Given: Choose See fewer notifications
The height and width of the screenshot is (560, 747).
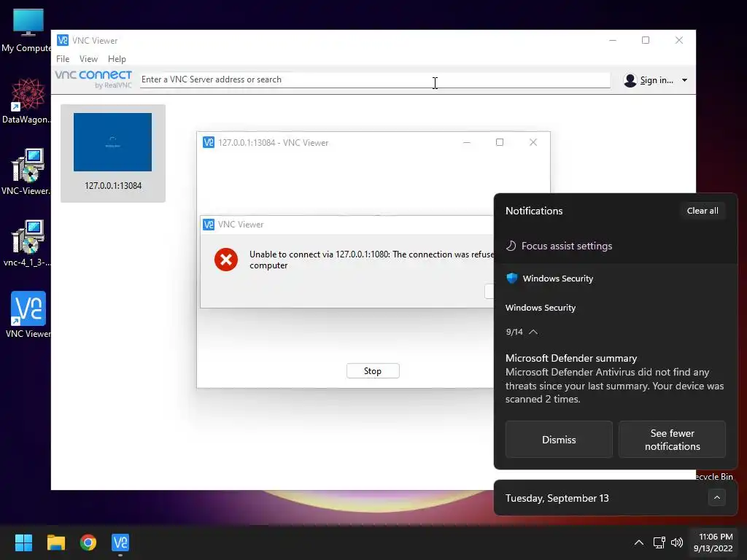Looking at the screenshot, I should pos(672,440).
